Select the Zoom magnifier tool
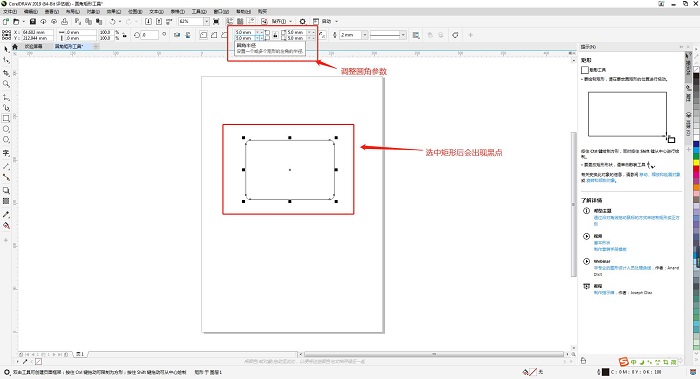700x379 pixels. click(6, 83)
